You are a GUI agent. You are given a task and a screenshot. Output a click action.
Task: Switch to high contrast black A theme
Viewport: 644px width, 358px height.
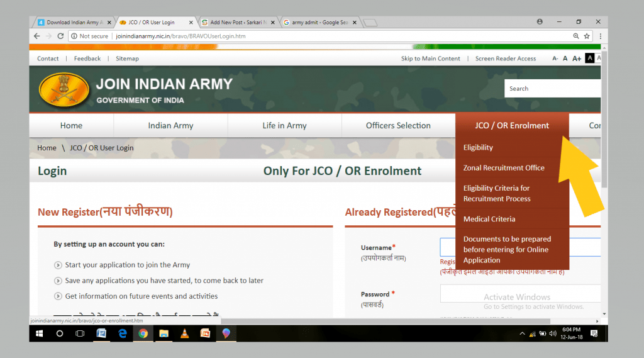click(590, 59)
